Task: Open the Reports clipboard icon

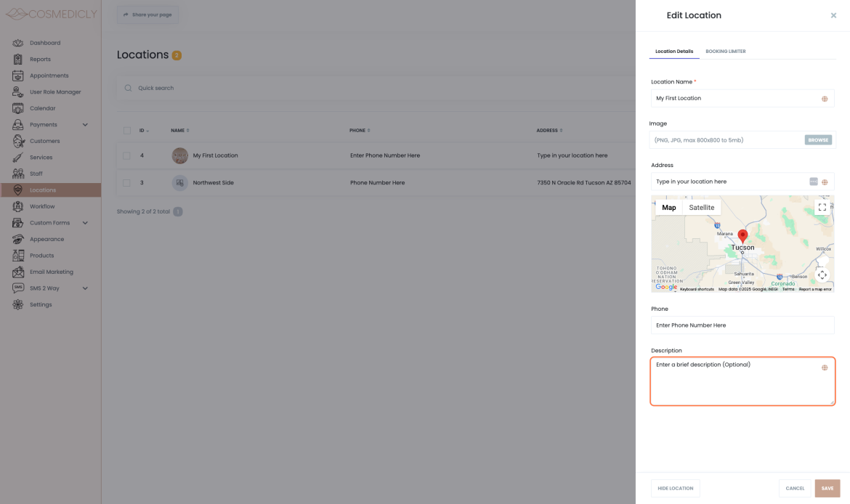Action: [x=18, y=59]
